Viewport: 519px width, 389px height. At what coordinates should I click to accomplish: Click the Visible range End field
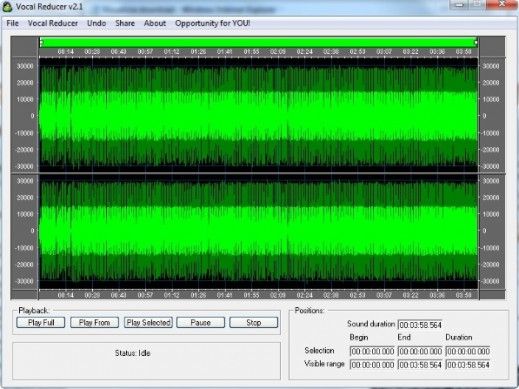420,365
